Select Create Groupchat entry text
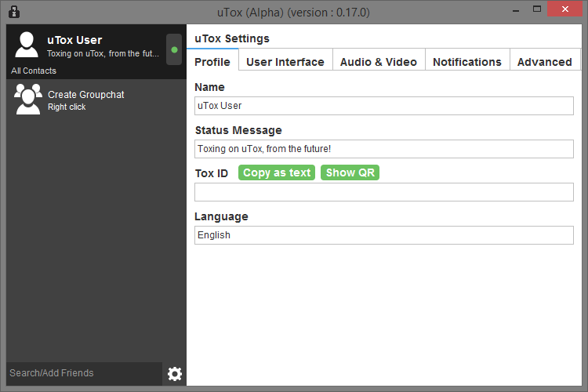This screenshot has width=588, height=392. pos(86,95)
